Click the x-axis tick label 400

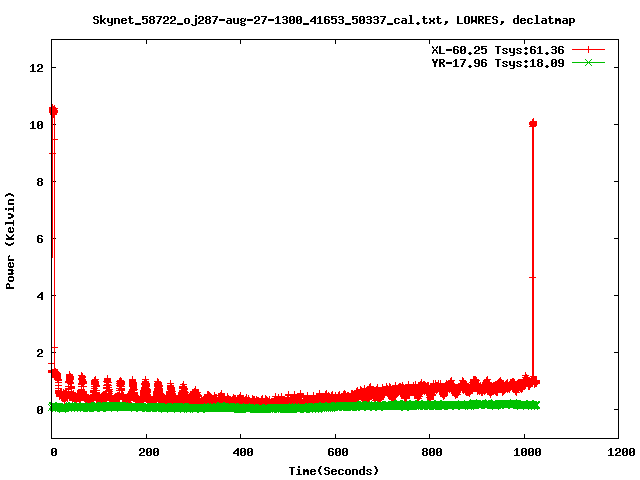[x=243, y=452]
